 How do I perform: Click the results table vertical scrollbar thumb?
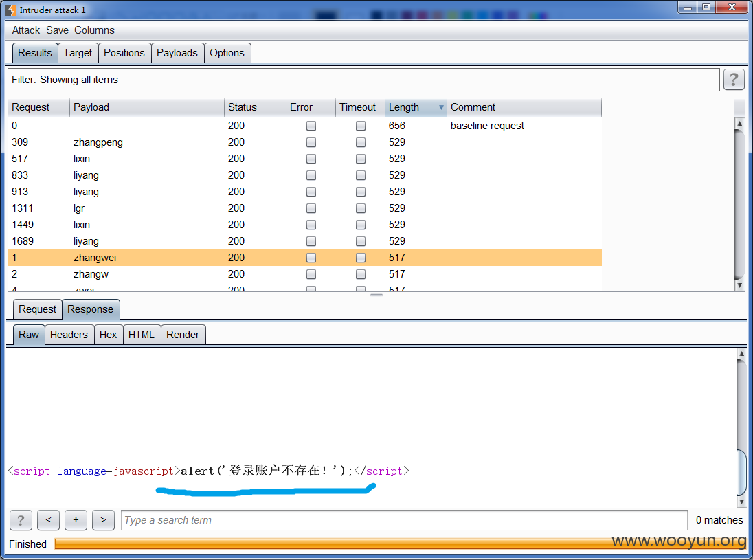739,203
